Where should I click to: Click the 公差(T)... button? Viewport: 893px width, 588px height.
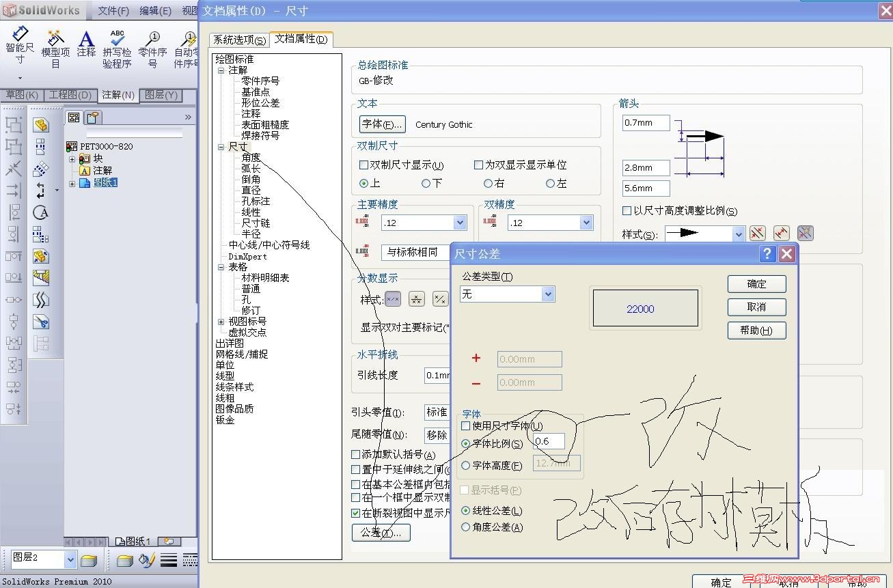coord(381,533)
